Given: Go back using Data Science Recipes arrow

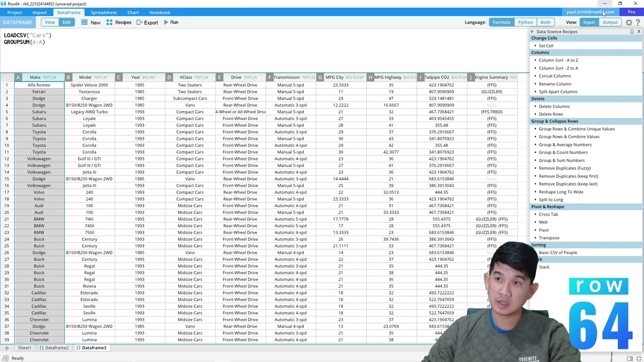Looking at the screenshot, I should [x=532, y=32].
